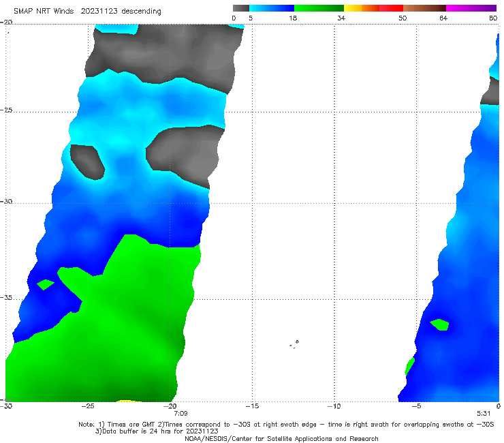Click the small green patch inside the right swath
The width and height of the screenshot is (504, 443).
pos(440,324)
